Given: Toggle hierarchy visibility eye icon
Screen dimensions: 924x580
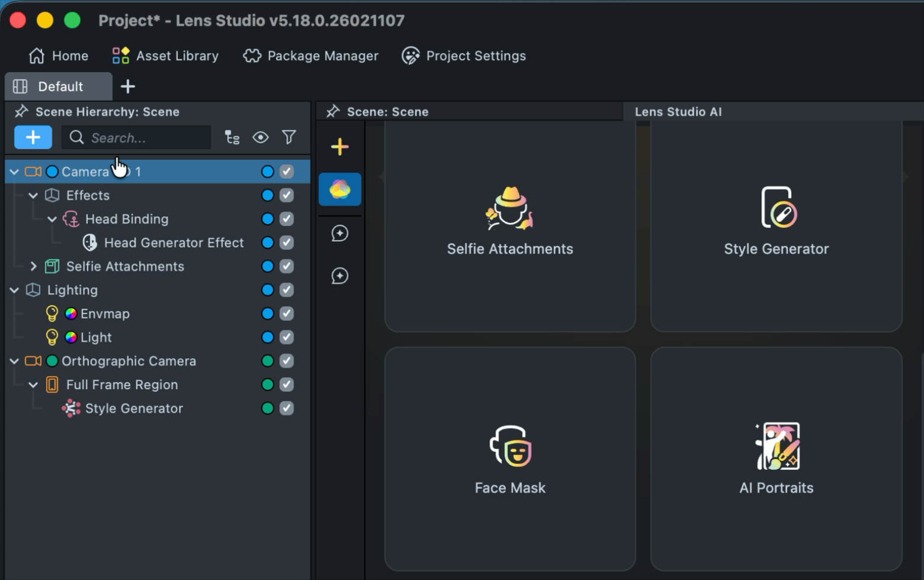Looking at the screenshot, I should pos(260,137).
